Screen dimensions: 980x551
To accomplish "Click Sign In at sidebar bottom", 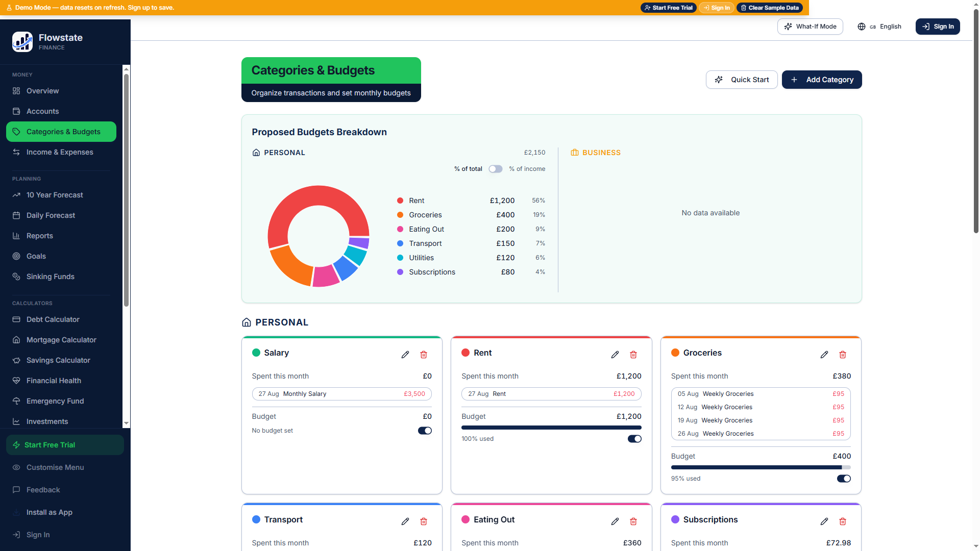I will [65, 535].
